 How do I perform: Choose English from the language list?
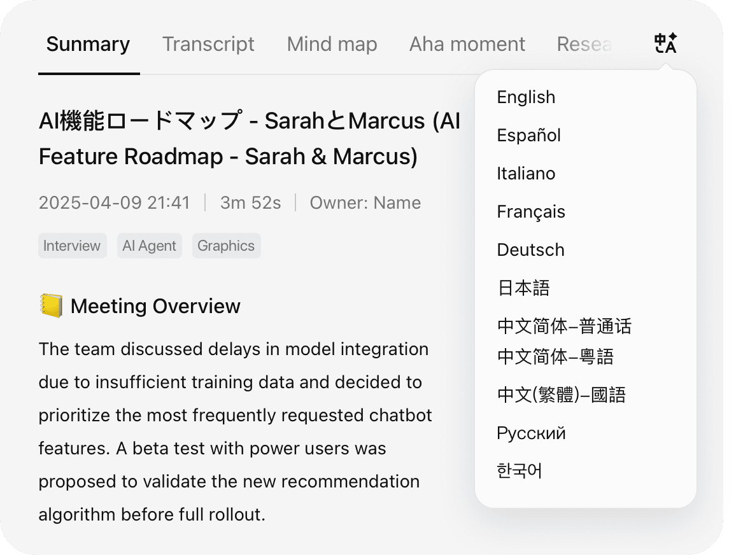tap(526, 97)
